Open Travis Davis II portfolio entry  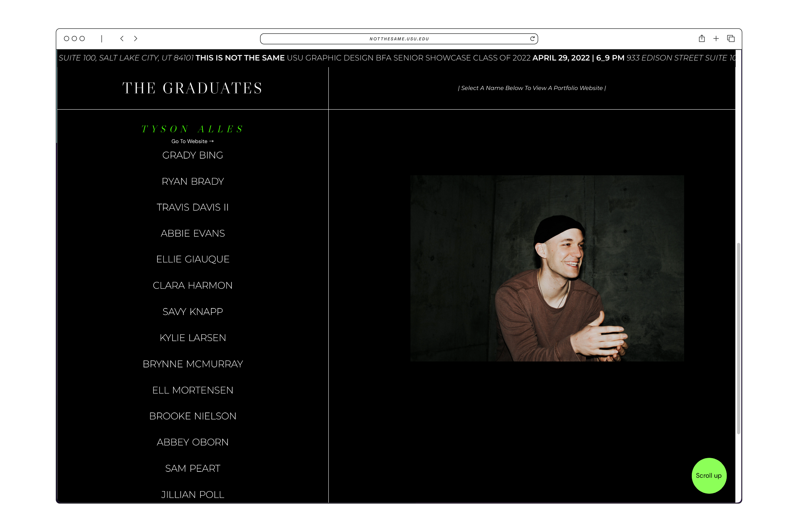coord(193,207)
